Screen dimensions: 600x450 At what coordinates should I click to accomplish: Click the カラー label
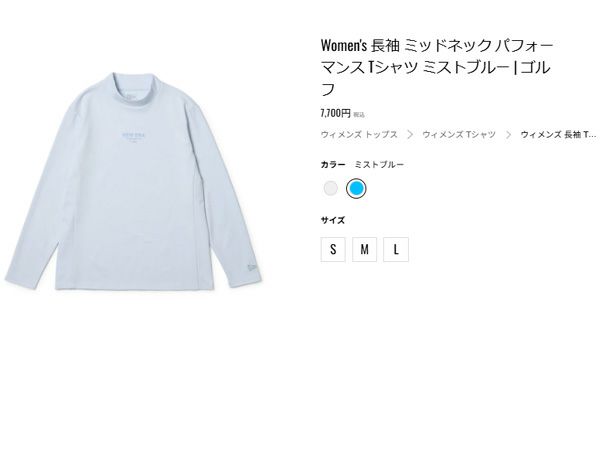[x=333, y=165]
